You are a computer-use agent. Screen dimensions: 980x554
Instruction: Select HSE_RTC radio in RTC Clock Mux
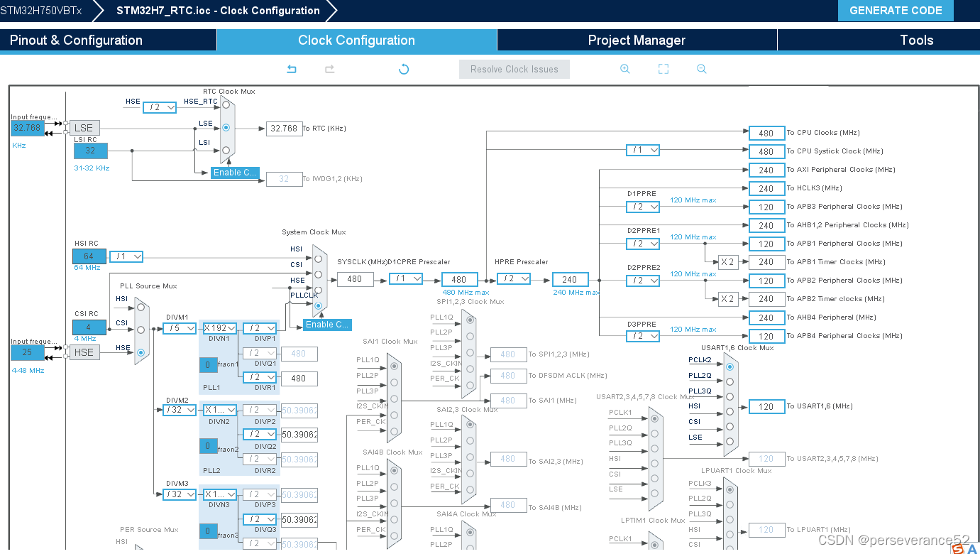(226, 106)
